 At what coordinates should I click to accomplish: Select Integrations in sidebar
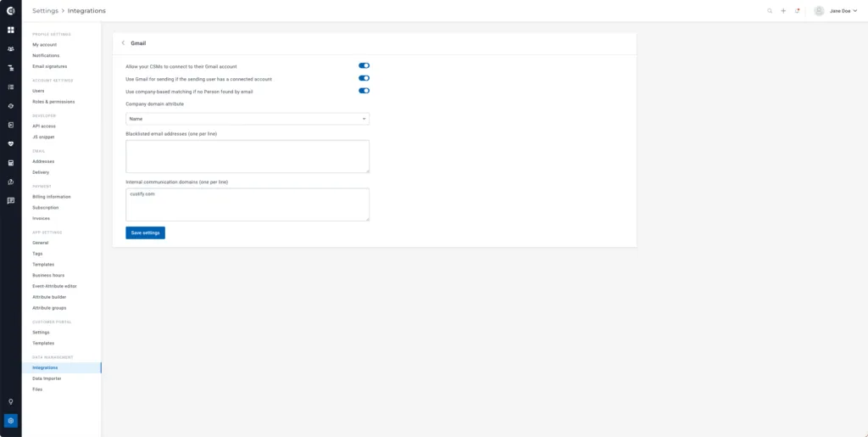click(x=61, y=367)
